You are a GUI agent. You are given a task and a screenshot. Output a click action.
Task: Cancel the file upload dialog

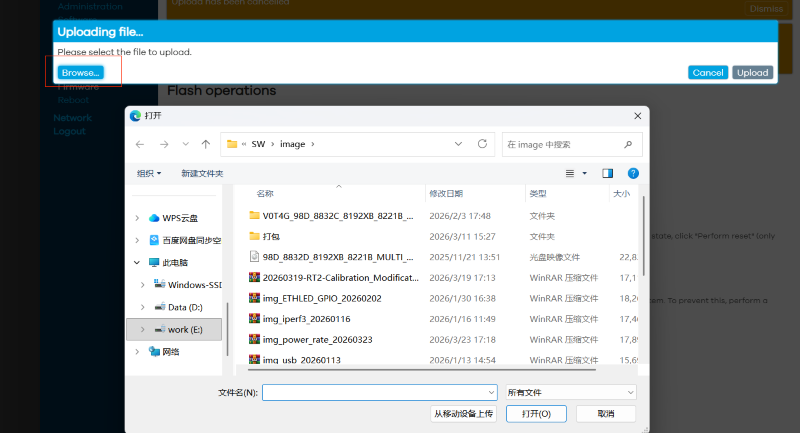[707, 72]
